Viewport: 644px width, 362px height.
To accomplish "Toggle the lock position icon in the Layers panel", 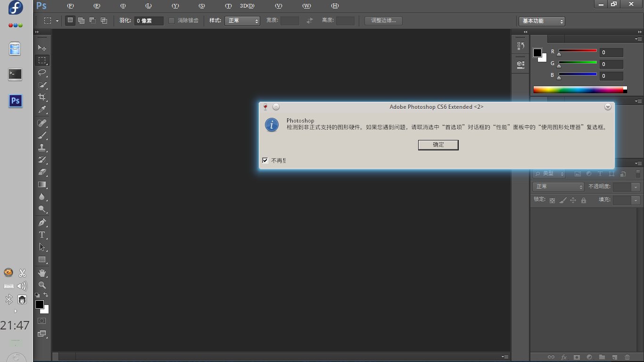I will click(x=573, y=200).
